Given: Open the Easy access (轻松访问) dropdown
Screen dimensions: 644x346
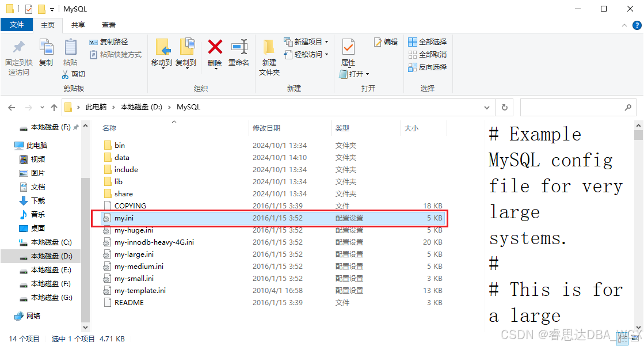Looking at the screenshot, I should click(x=306, y=54).
